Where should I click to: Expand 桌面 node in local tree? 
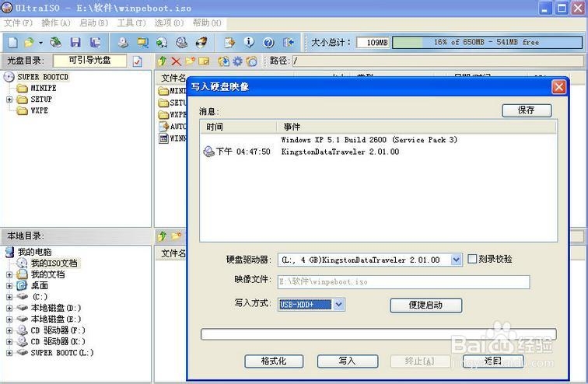[x=9, y=286]
